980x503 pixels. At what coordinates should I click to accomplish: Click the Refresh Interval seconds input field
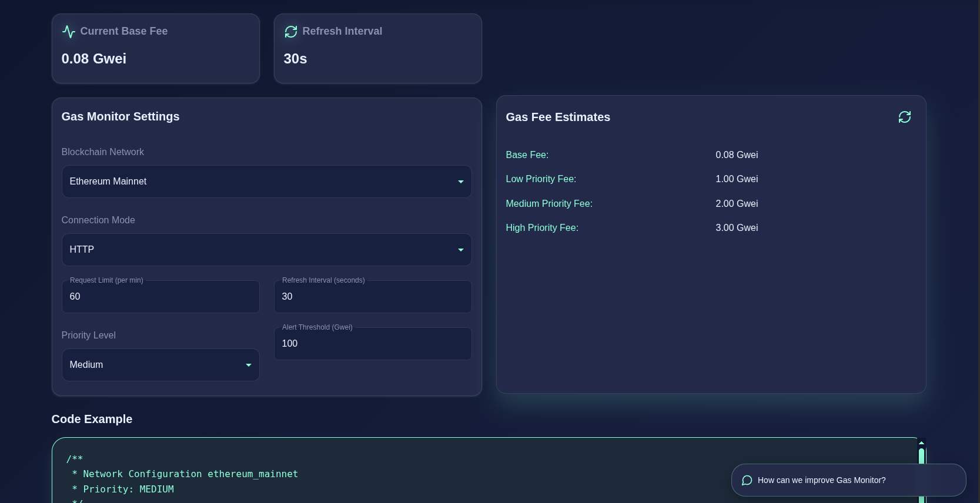pos(373,297)
